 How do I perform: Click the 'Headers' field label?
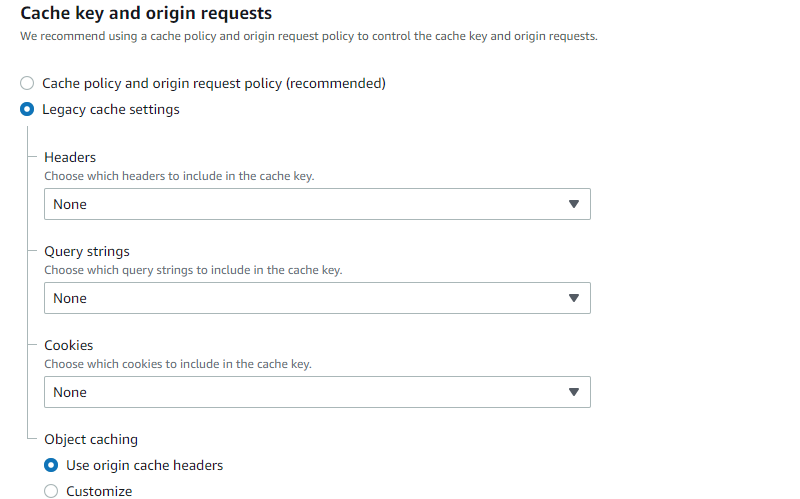(70, 157)
